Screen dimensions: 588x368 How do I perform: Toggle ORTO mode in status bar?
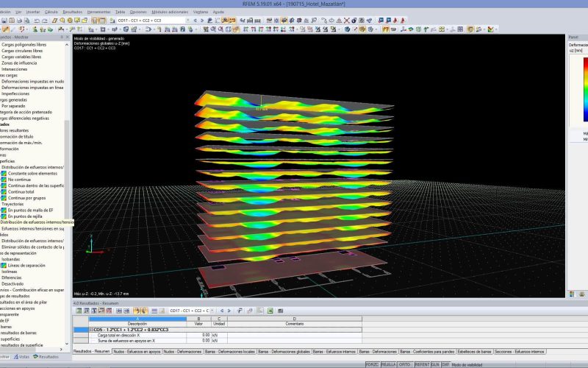(404, 364)
